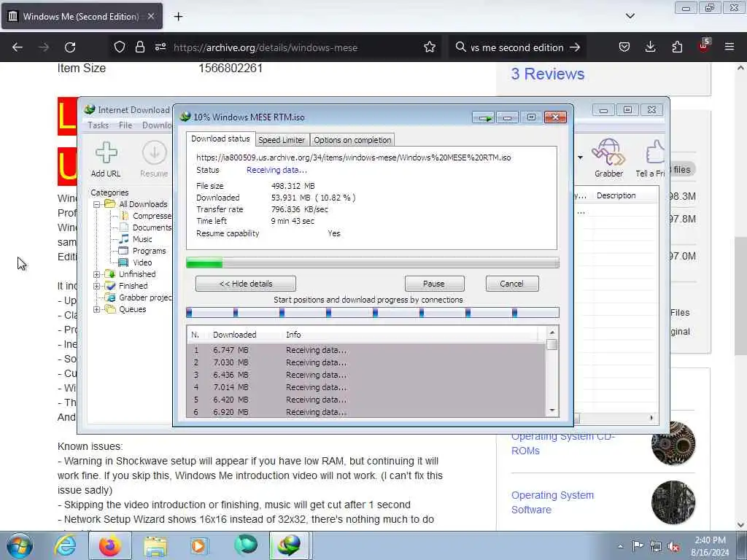
Task: Open the list all tabs dropdown chevron
Action: (x=630, y=16)
